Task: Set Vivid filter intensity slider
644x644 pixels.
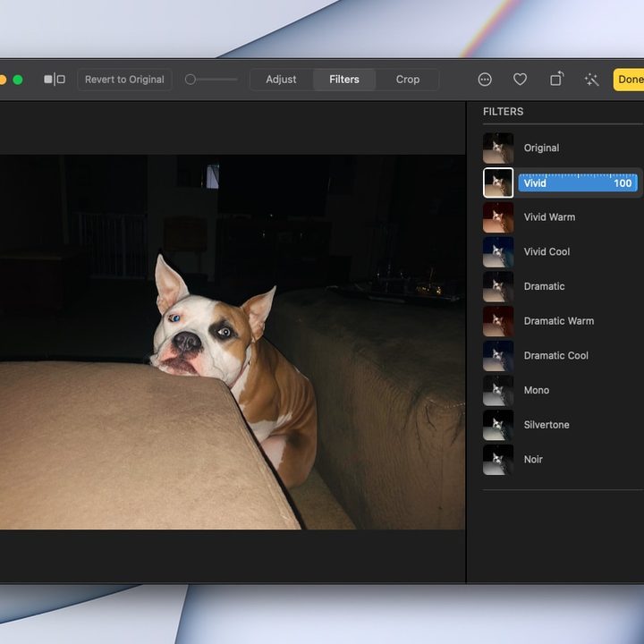Action: [x=578, y=182]
